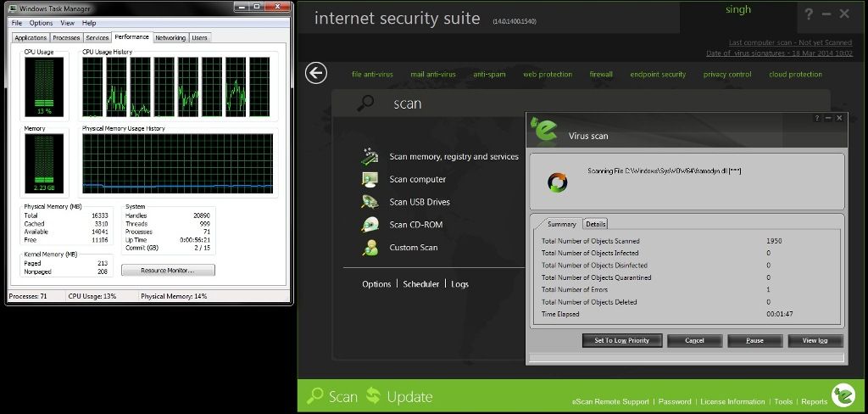Open the Scheduler link
This screenshot has height=414, width=868.
pos(421,283)
